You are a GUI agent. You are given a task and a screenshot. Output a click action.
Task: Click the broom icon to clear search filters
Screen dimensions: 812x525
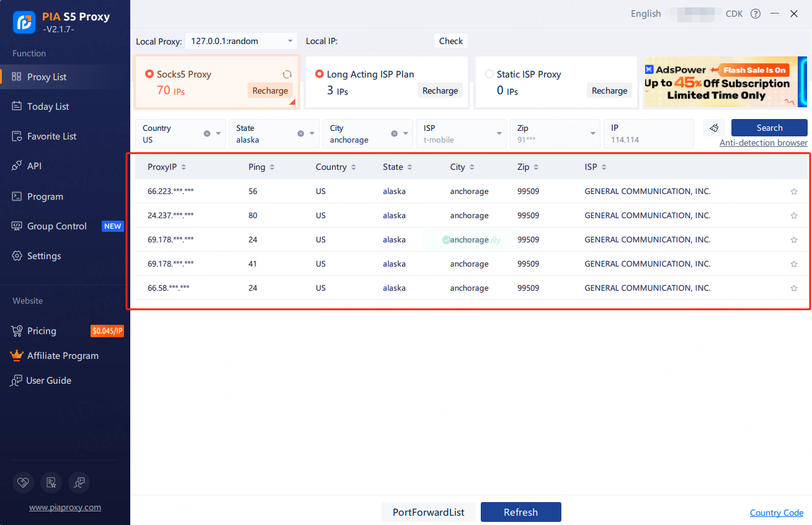713,128
